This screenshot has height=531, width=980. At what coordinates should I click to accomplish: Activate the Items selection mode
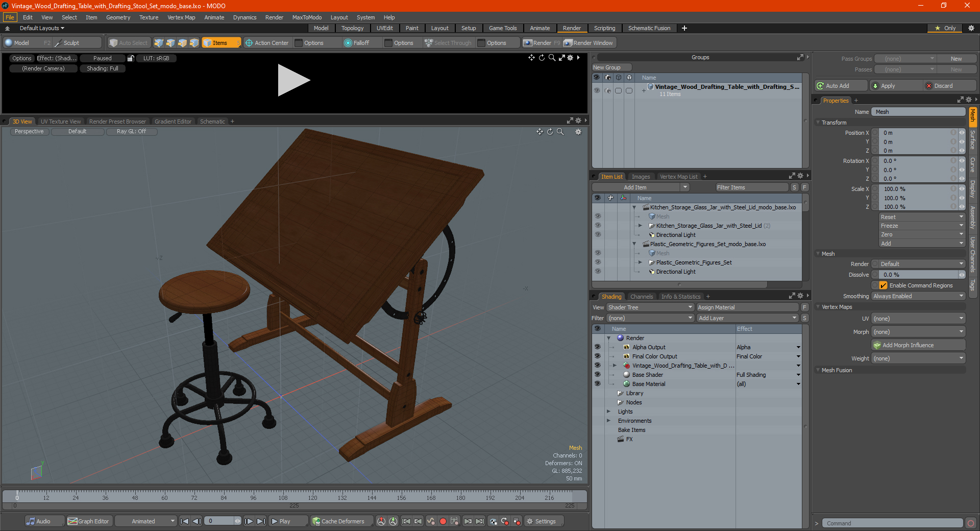[221, 43]
